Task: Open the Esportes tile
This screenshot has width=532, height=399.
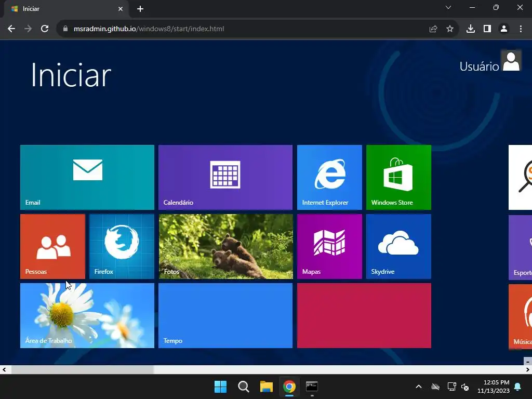Action: tap(521, 248)
